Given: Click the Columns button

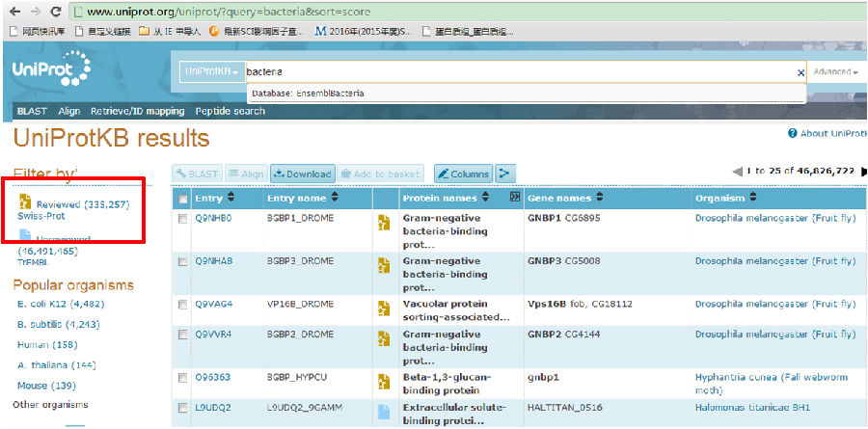Looking at the screenshot, I should pos(463,174).
